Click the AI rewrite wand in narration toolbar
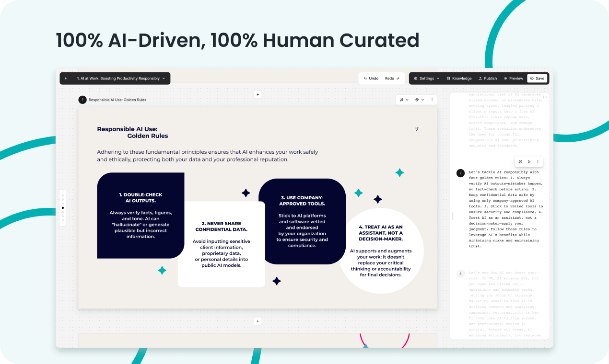 click(521, 162)
